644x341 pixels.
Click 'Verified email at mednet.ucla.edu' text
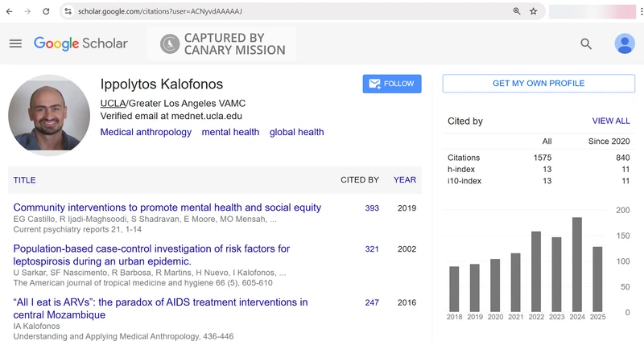pyautogui.click(x=171, y=116)
